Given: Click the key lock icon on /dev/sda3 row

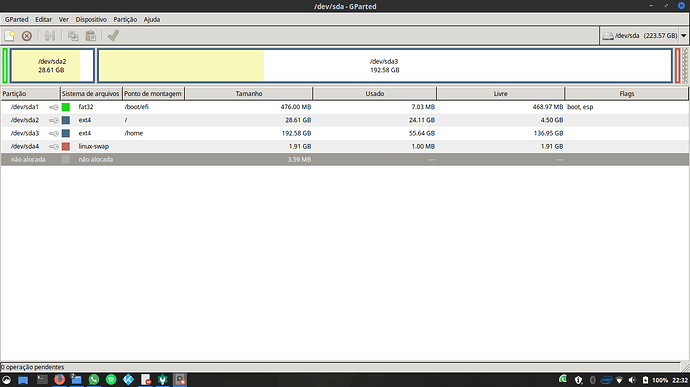Looking at the screenshot, I should pos(54,133).
